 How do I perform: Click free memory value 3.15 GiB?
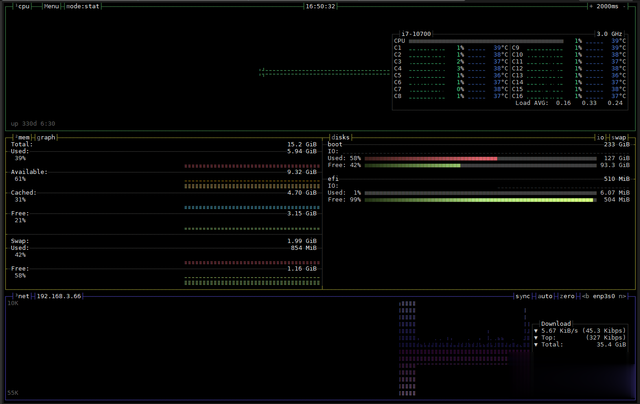pos(302,213)
